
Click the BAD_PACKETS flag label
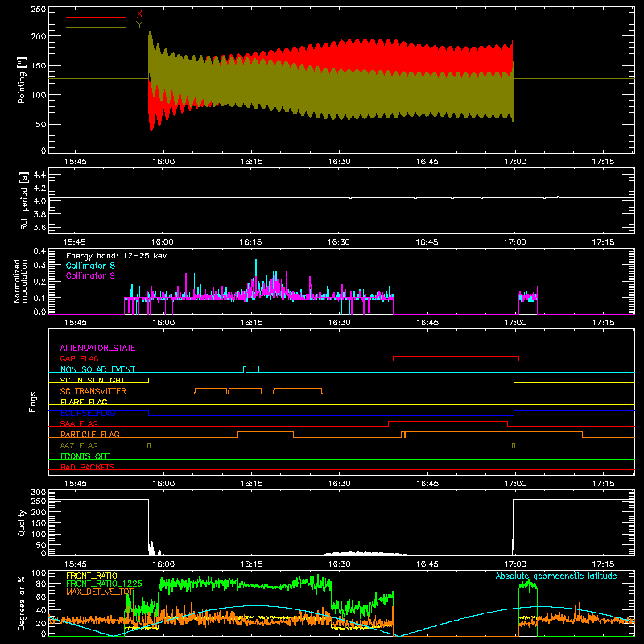click(88, 467)
